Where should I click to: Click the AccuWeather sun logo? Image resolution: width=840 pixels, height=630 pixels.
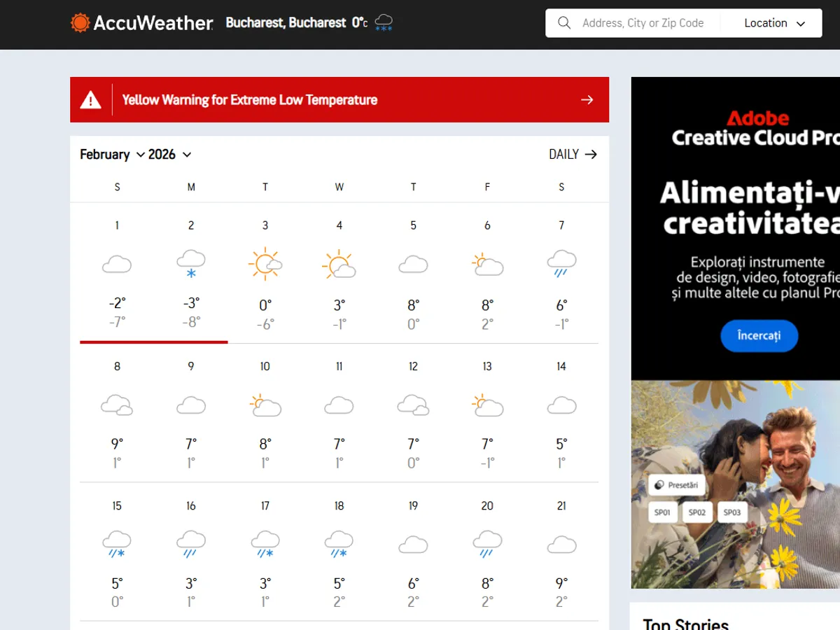tap(80, 22)
